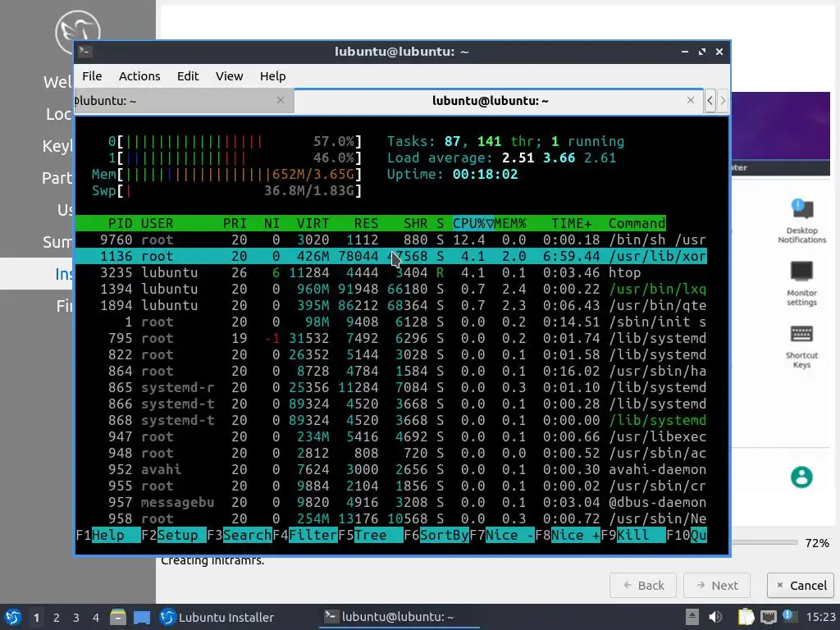
Task: Switch to workspace 4
Action: pyautogui.click(x=96, y=617)
